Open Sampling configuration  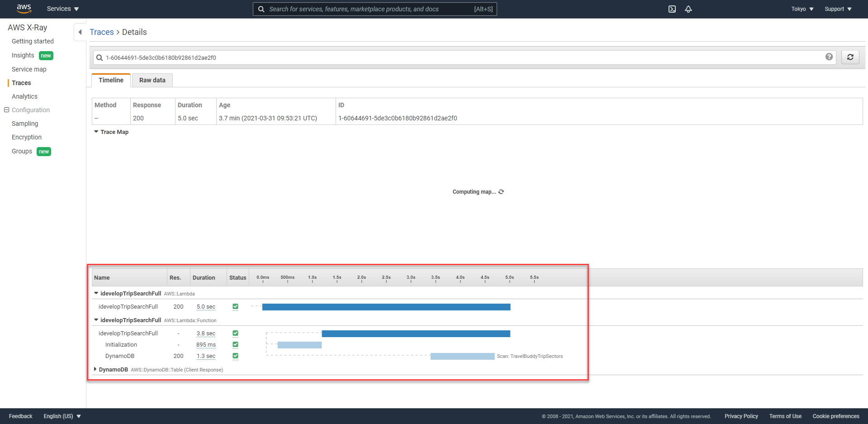pos(25,124)
